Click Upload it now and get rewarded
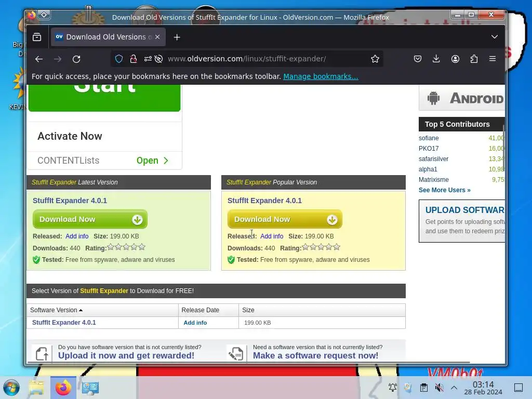 (x=126, y=355)
